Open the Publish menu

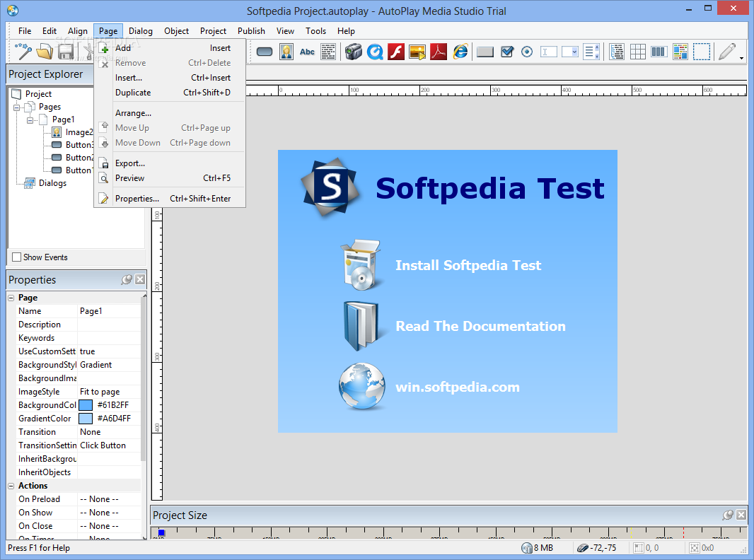(x=251, y=31)
